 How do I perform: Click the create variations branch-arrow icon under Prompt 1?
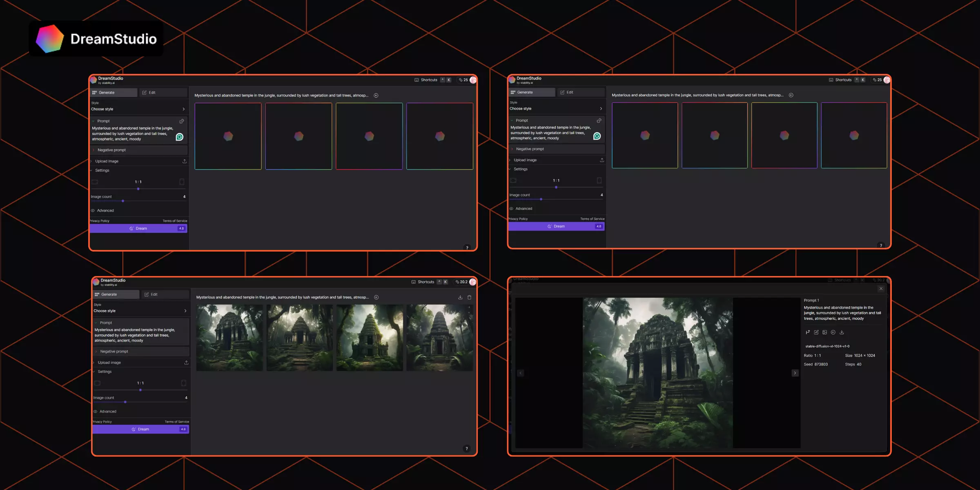click(x=808, y=332)
